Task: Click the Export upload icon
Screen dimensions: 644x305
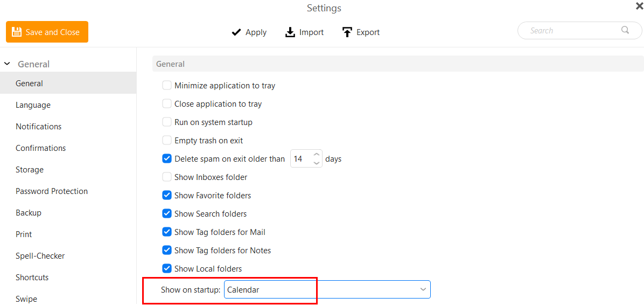Action: (347, 32)
